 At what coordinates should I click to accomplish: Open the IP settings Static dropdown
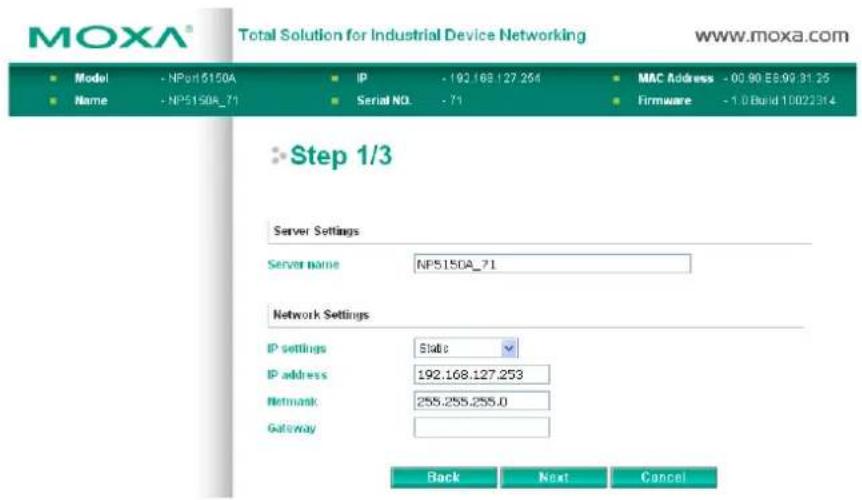pyautogui.click(x=465, y=348)
